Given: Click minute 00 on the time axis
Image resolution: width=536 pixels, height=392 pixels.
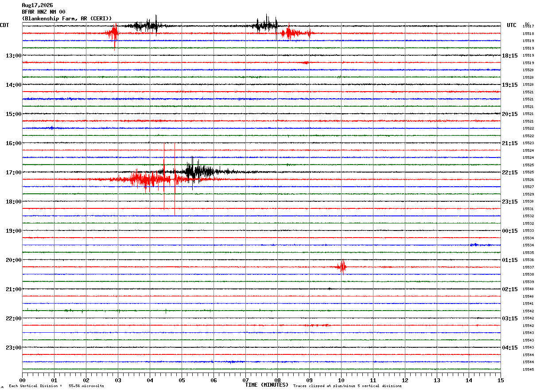Looking at the screenshot, I should click(x=22, y=380).
